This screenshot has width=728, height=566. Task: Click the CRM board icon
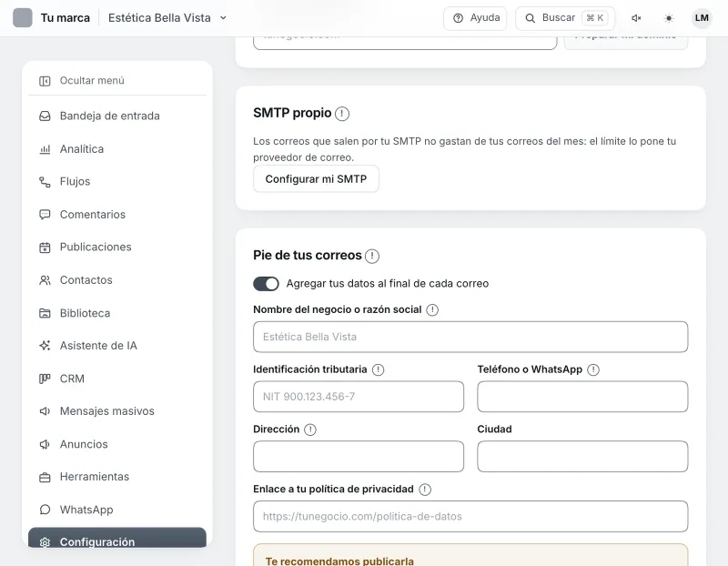tap(45, 379)
